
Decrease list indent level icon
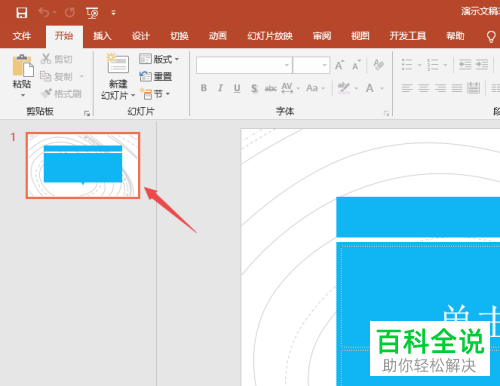point(465,64)
